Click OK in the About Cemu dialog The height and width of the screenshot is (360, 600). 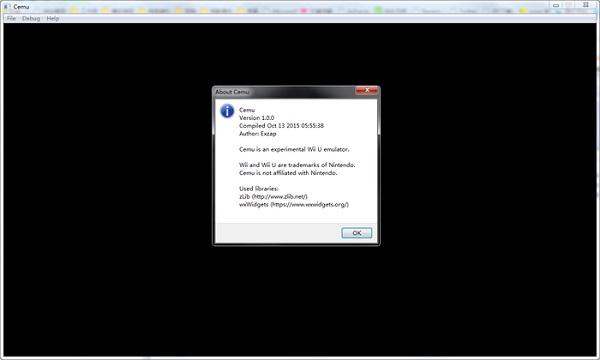pos(357,233)
